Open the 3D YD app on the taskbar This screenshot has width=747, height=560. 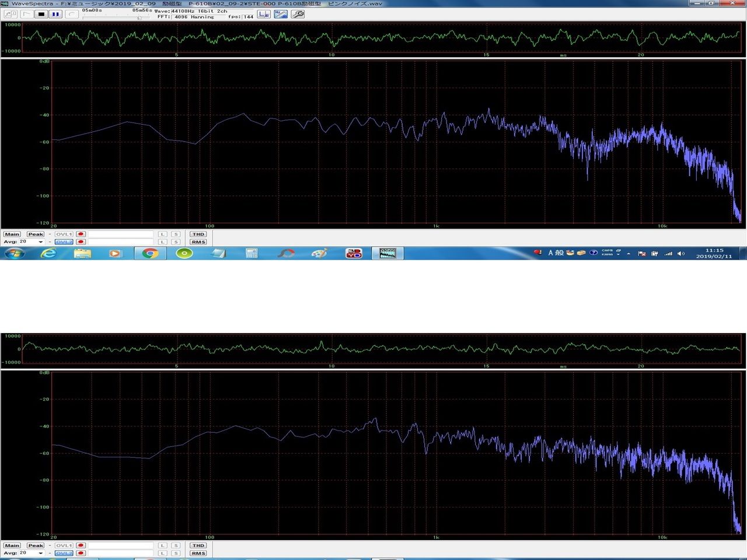(354, 253)
